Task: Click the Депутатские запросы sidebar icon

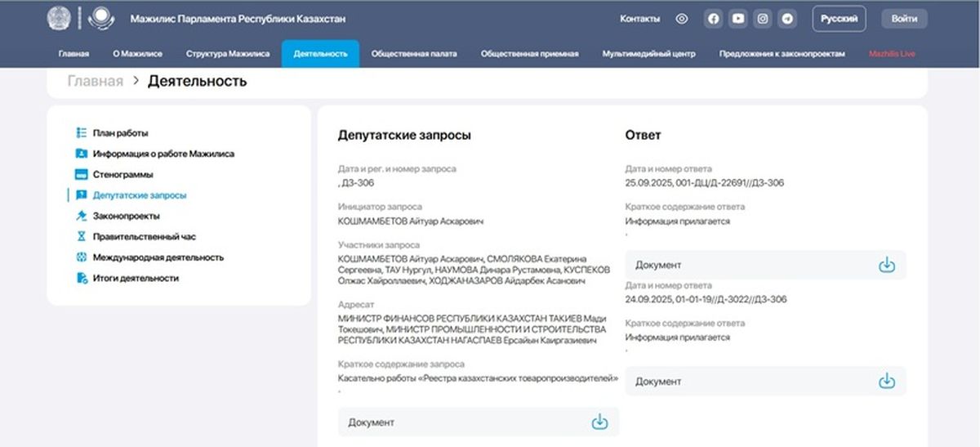Action: [81, 195]
